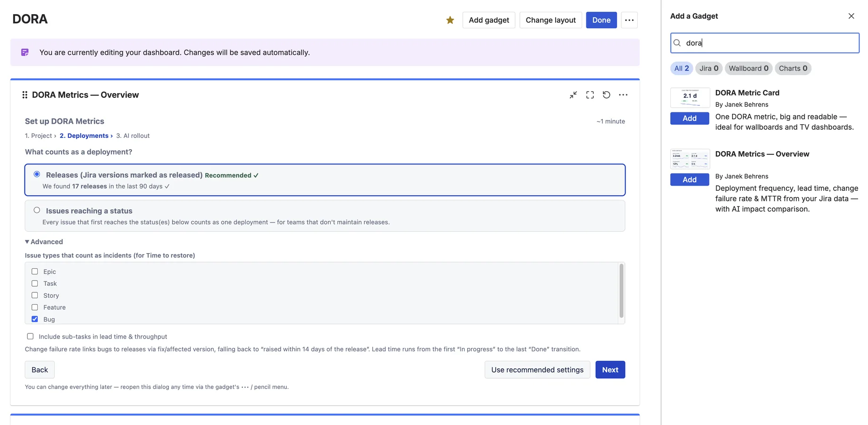Collapse the Advanced section
The image size is (868, 425).
pyautogui.click(x=44, y=242)
